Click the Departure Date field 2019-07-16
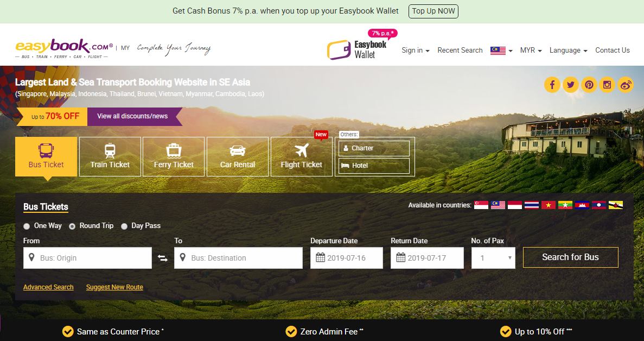Image resolution: width=644 pixels, height=341 pixels. 347,258
